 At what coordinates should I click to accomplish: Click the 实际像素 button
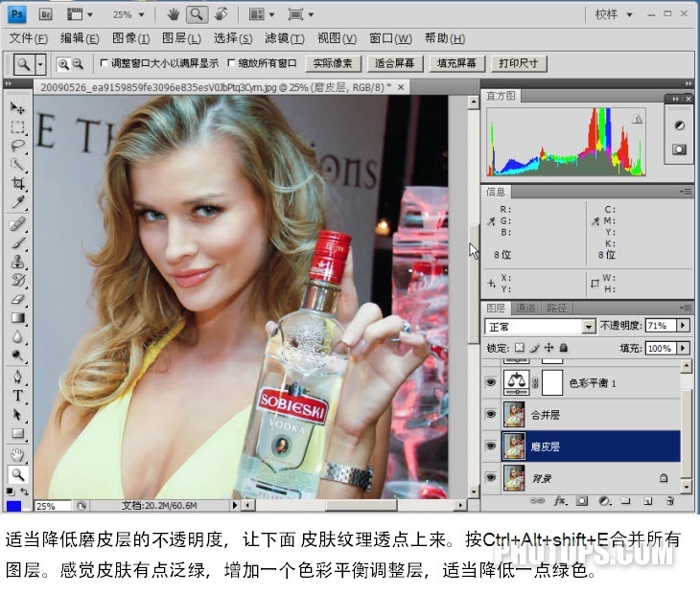333,63
